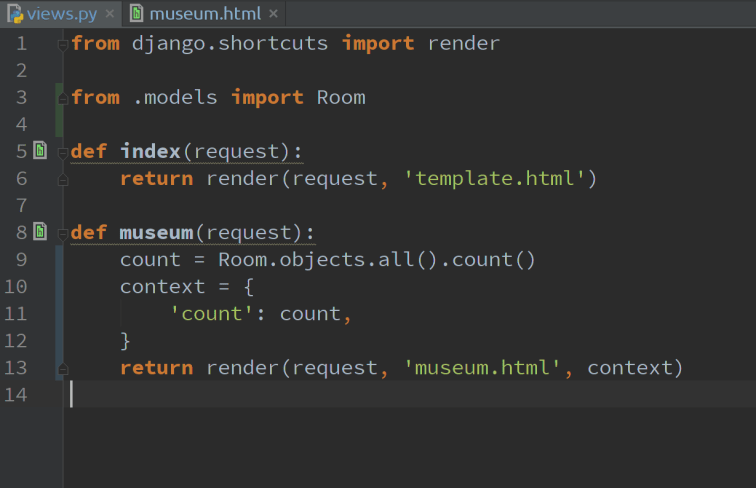The width and height of the screenshot is (756, 488).
Task: Switch to the views.py tab
Action: [x=62, y=14]
